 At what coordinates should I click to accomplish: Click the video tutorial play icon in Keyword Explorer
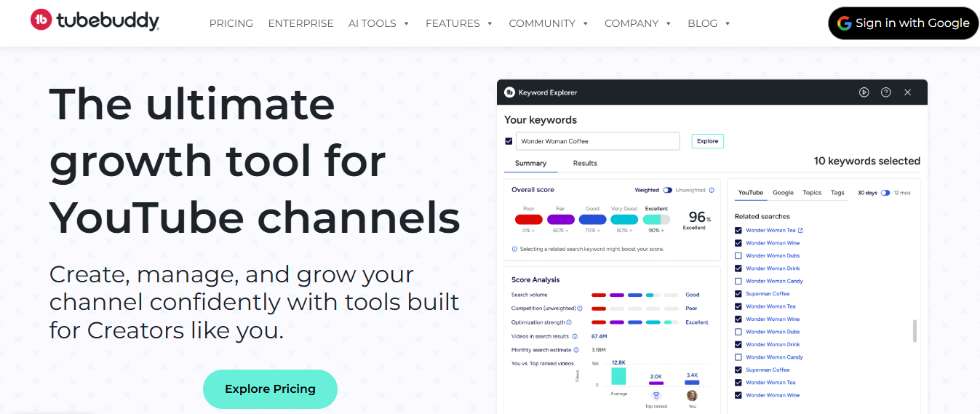[x=864, y=92]
